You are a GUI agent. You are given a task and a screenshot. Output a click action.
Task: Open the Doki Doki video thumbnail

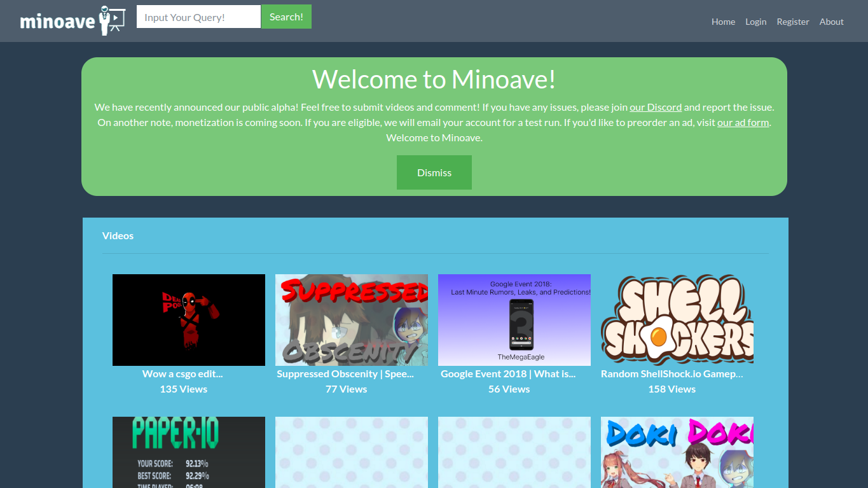677,452
